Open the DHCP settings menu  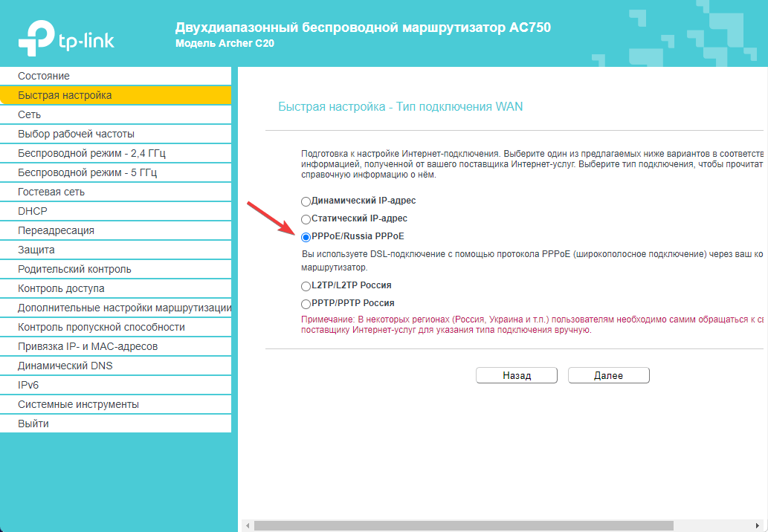tap(33, 211)
